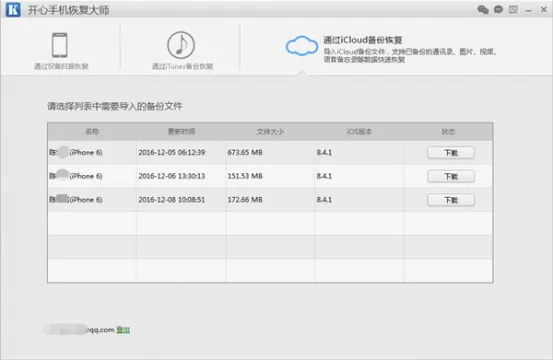
Task: Click the chat bubble feedback icon
Action: tap(498, 10)
